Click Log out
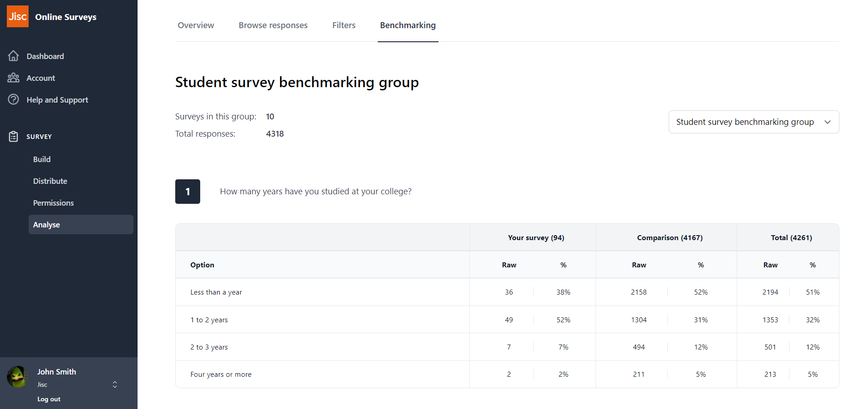The width and height of the screenshot is (868, 409). (49, 399)
